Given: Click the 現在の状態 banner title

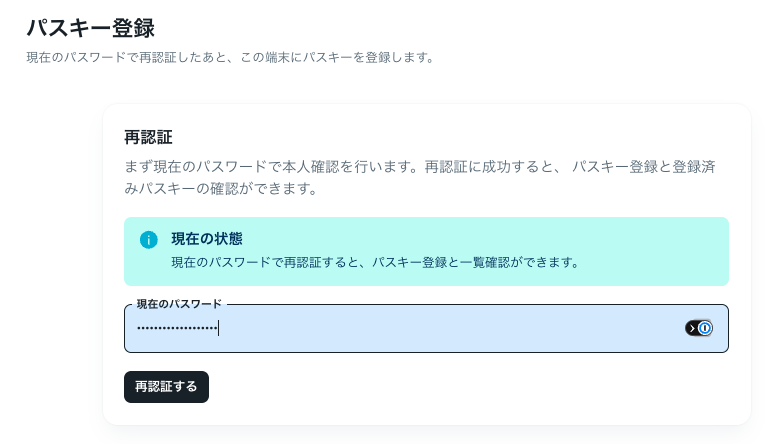Looking at the screenshot, I should pyautogui.click(x=207, y=239).
